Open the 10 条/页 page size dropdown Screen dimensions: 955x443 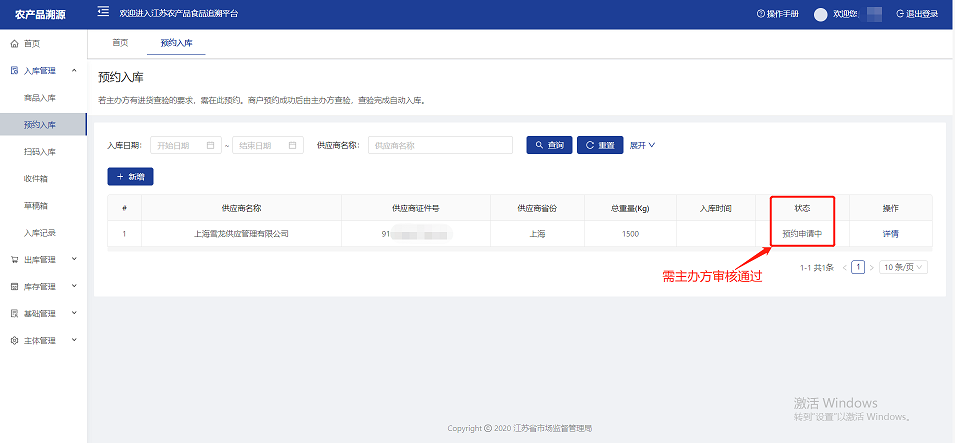click(903, 268)
